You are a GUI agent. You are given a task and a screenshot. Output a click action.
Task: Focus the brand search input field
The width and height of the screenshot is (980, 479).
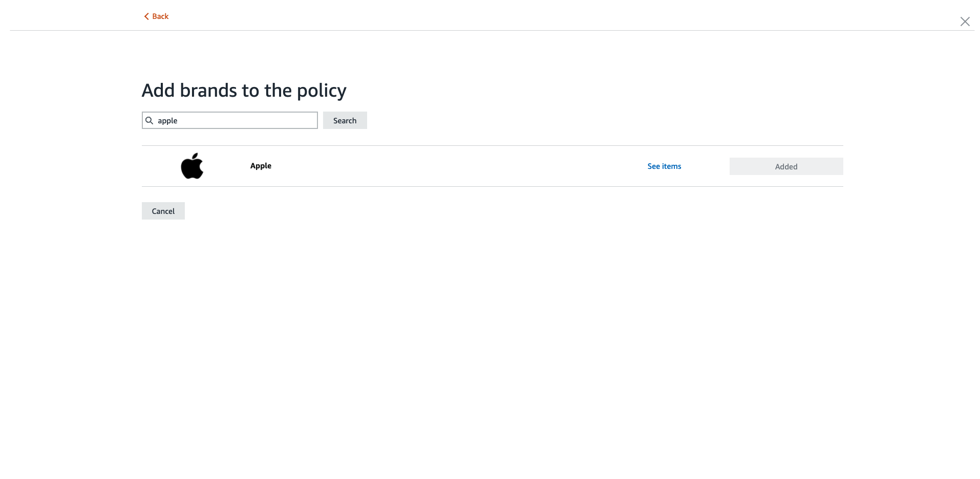click(236, 121)
